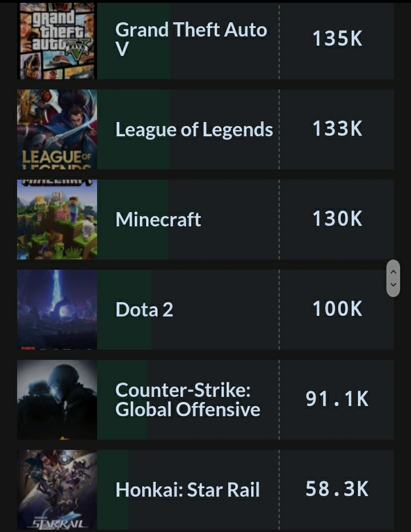Open Counter-Strike: Global Offensive title

[188, 400]
